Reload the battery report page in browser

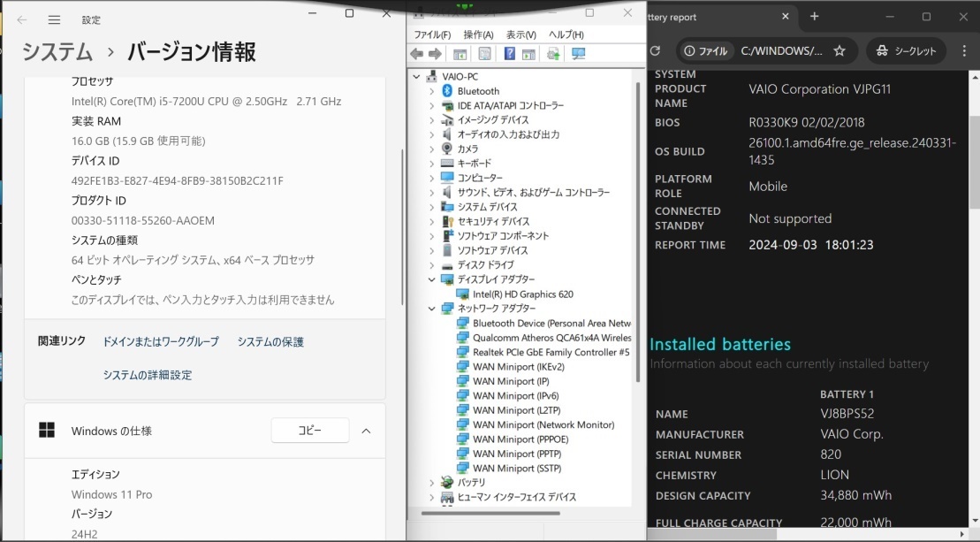point(655,50)
